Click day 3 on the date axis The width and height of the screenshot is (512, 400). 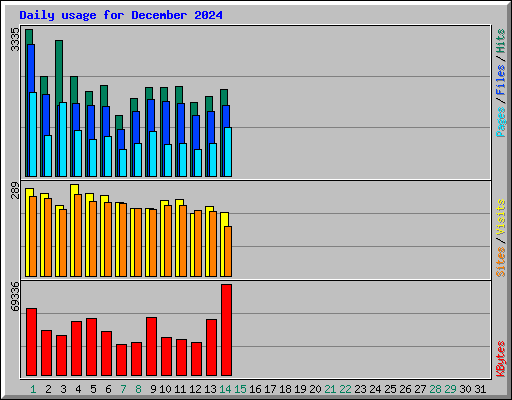(63, 389)
